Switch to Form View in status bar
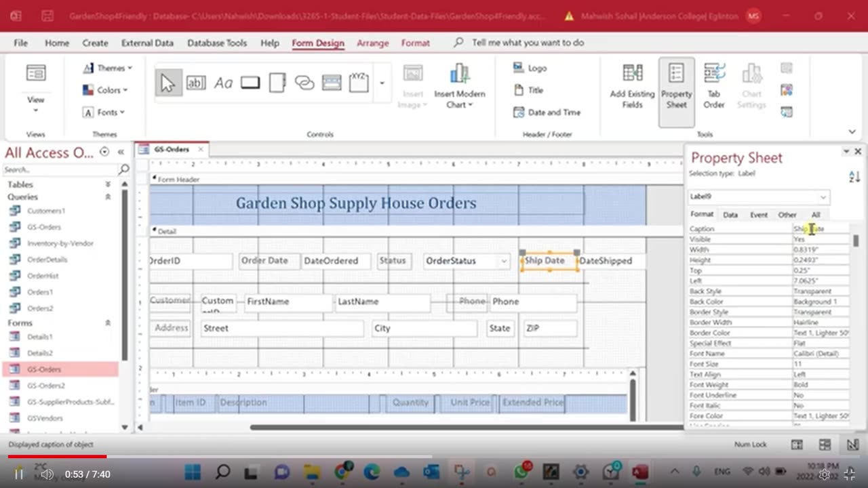 tap(797, 445)
